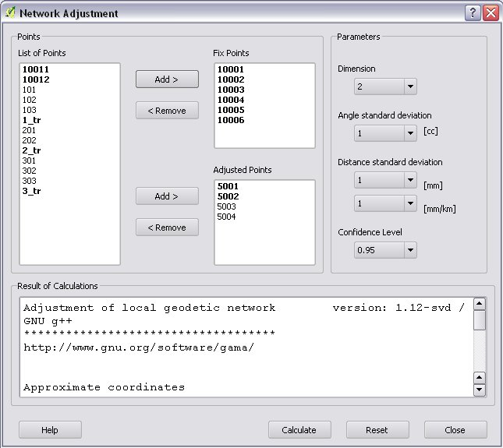Expand the Confidence Level dropdown

click(384, 250)
